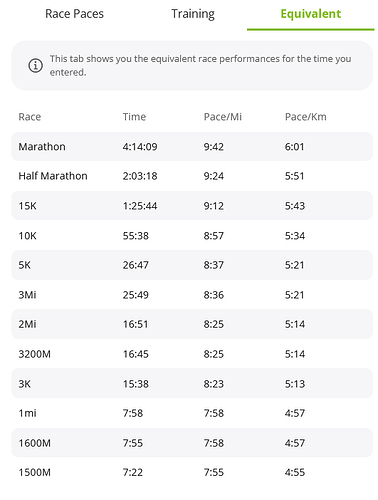Click the Pace/Mi column header
This screenshot has height=500, width=378.
click(223, 117)
